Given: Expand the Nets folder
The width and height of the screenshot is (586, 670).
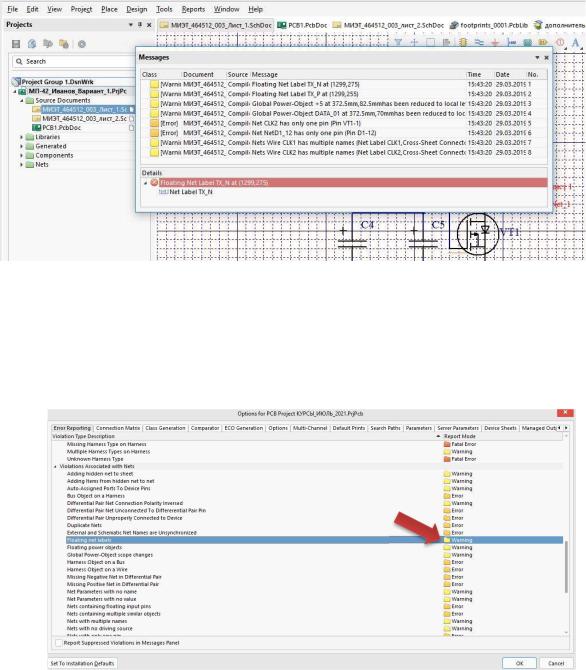Looking at the screenshot, I should 22,165.
